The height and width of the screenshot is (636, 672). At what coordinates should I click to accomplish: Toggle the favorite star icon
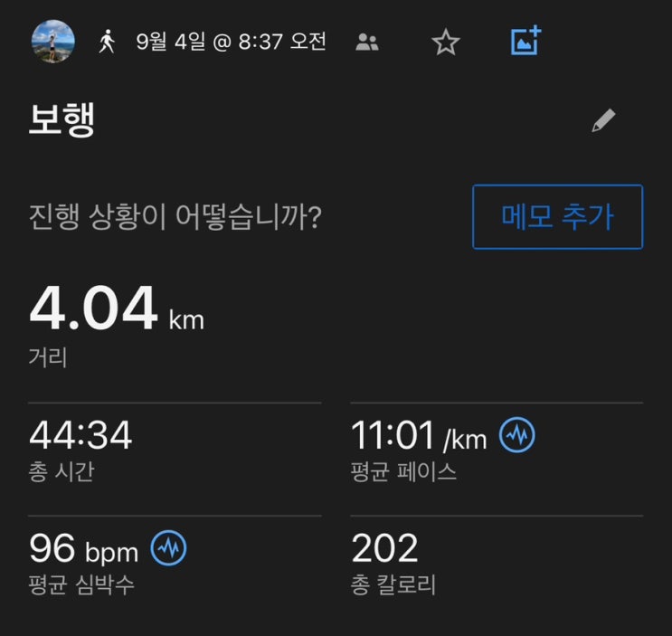[x=446, y=42]
